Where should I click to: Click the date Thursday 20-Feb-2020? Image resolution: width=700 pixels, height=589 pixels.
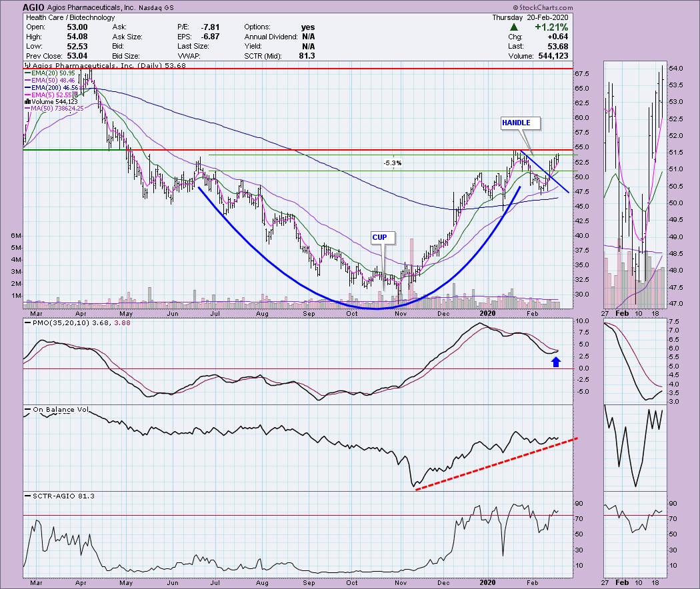[531, 17]
